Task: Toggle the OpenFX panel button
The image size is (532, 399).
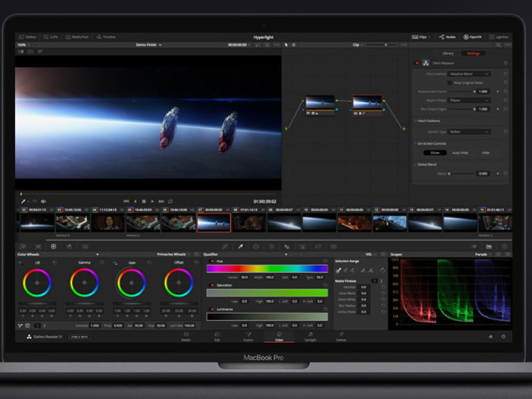Action: click(473, 37)
